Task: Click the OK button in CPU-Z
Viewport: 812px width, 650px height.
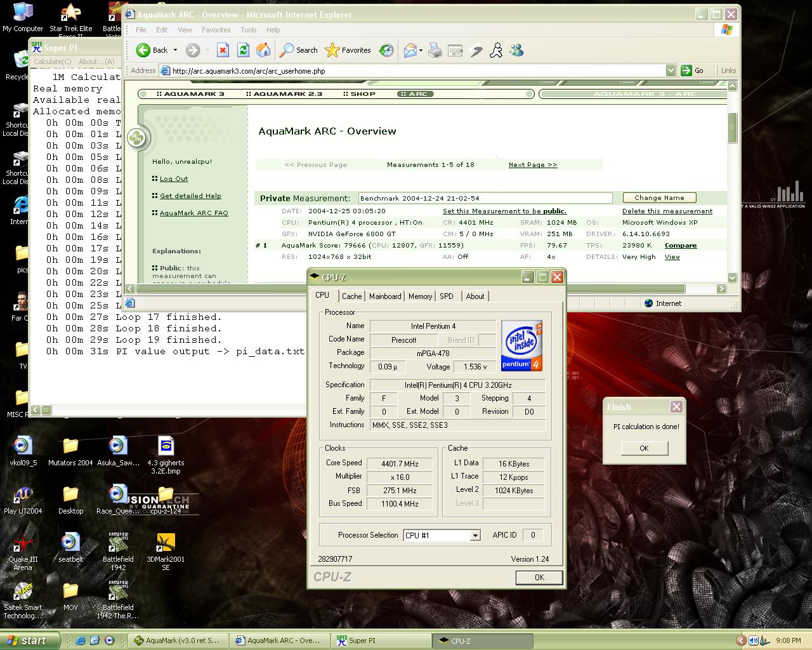Action: tap(539, 577)
